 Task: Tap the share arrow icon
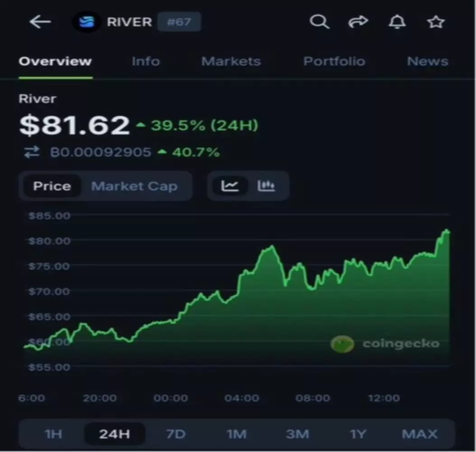(x=358, y=22)
